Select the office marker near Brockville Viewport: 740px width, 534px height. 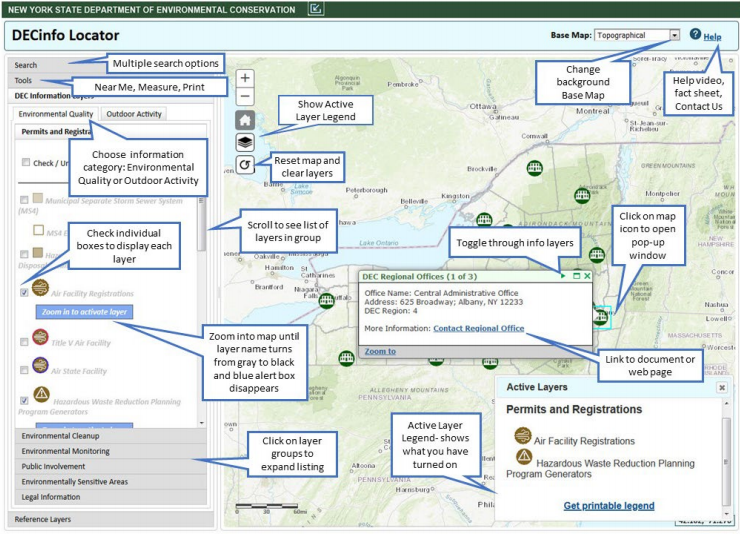pos(534,168)
